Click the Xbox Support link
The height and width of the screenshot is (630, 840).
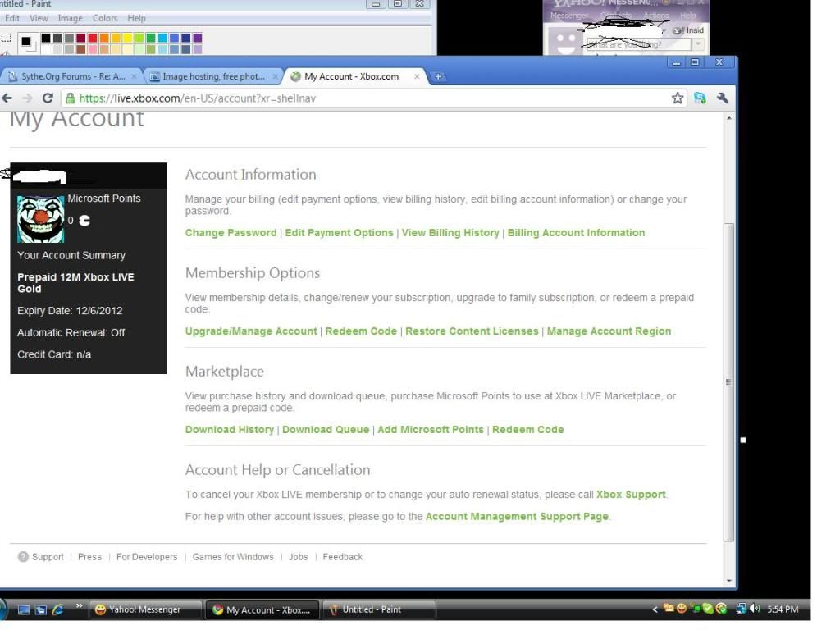click(631, 495)
